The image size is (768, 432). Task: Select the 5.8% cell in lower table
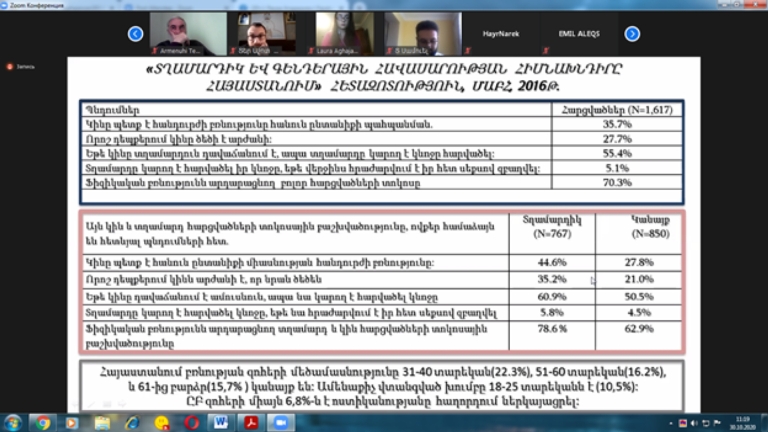click(x=552, y=312)
